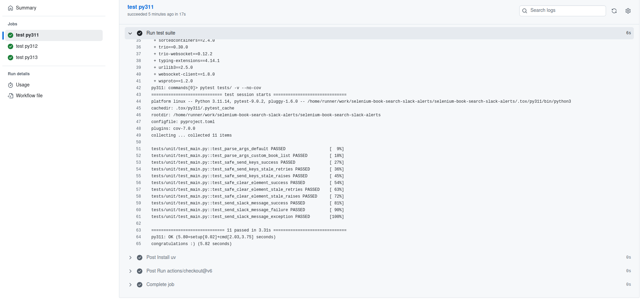
Task: Expand the Post Install uv step
Action: (x=130, y=258)
